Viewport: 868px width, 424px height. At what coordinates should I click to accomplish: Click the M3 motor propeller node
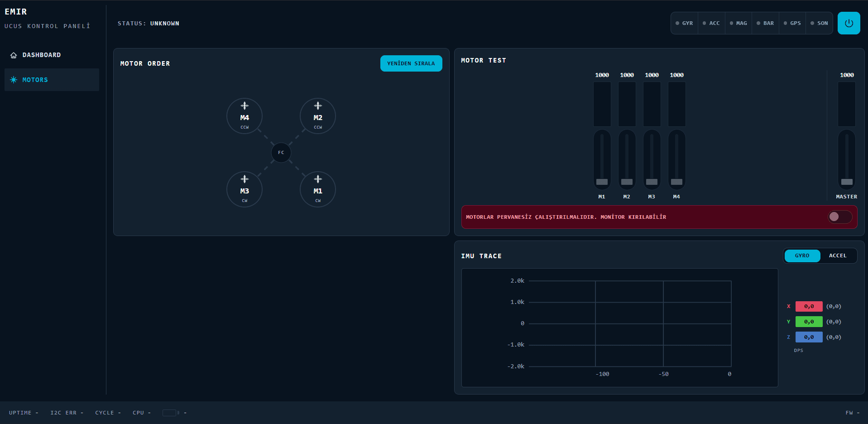click(x=245, y=189)
